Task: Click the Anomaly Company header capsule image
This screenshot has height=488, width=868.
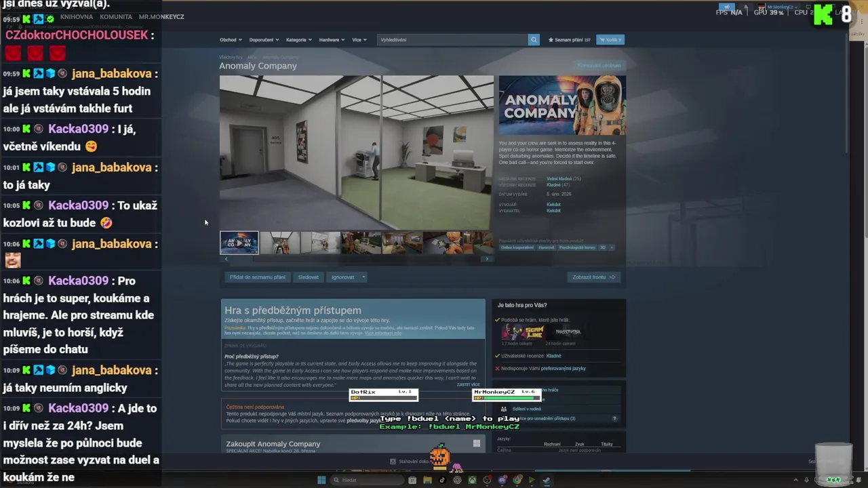Action: tap(562, 106)
